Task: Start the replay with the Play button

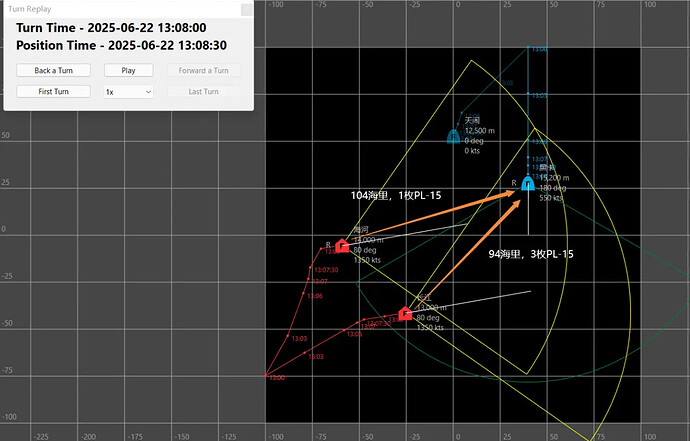Action: click(x=128, y=70)
